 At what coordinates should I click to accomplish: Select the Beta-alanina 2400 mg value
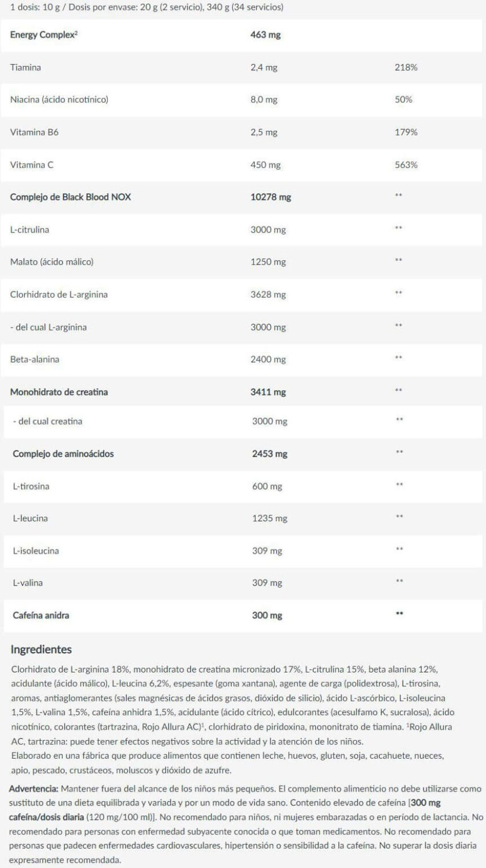click(268, 359)
